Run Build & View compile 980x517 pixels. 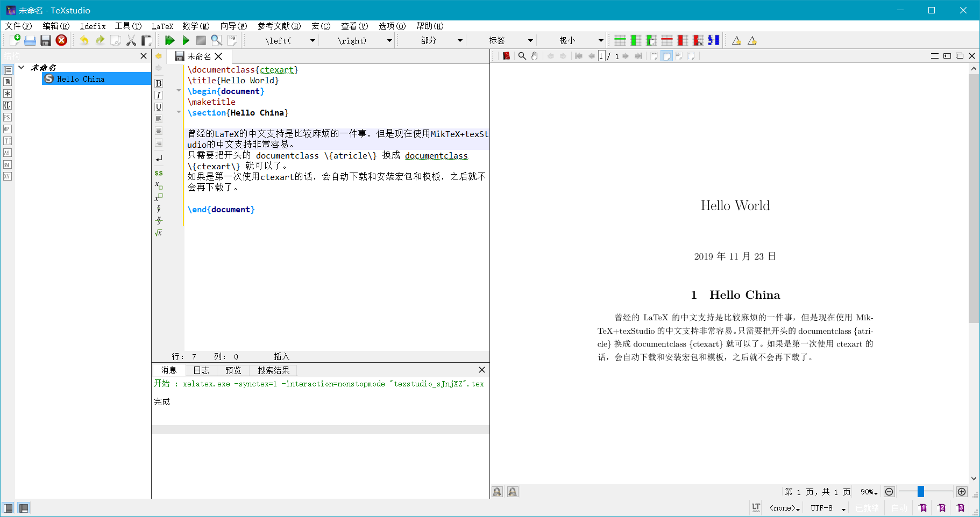point(170,40)
